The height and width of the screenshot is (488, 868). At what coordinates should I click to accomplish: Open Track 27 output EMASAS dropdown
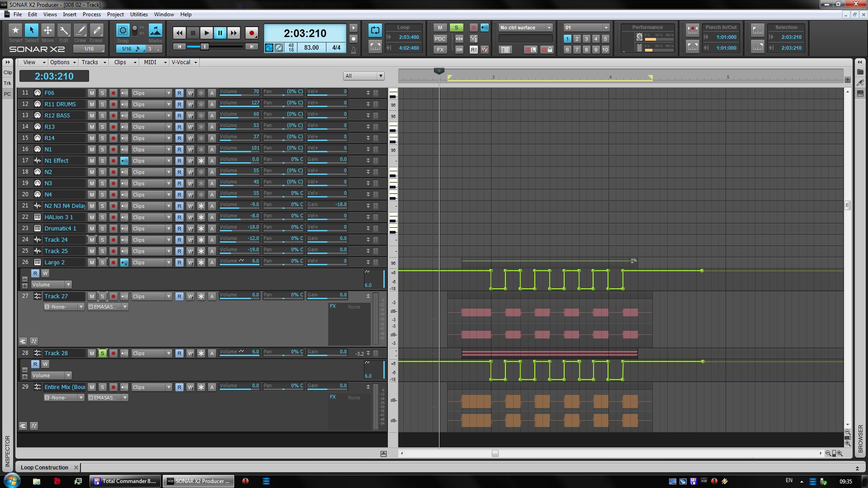(108, 307)
